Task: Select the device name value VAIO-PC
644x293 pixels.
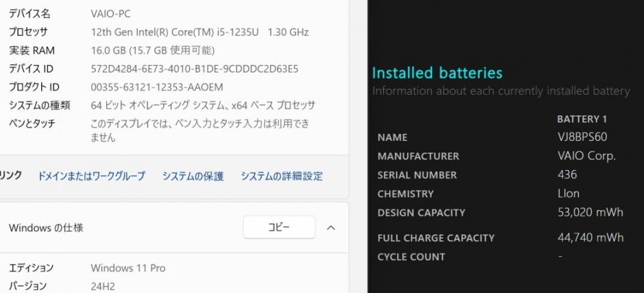Action: click(x=111, y=14)
